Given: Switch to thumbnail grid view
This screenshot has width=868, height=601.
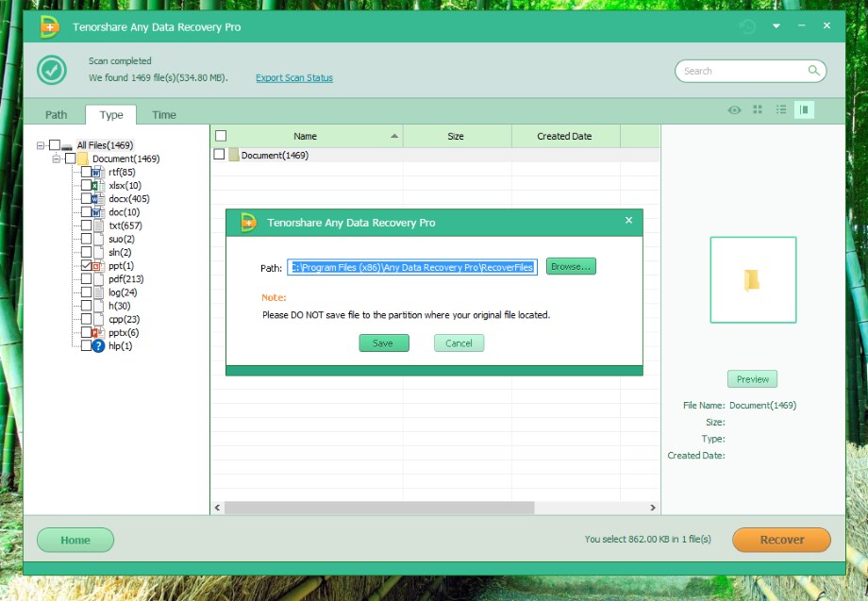Looking at the screenshot, I should pos(758,110).
